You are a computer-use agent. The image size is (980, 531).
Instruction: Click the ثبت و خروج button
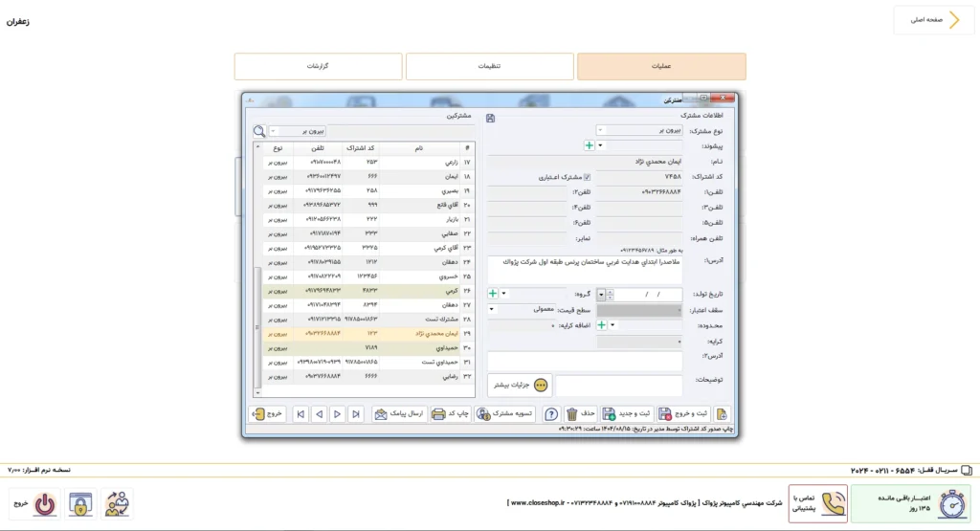pos(683,414)
